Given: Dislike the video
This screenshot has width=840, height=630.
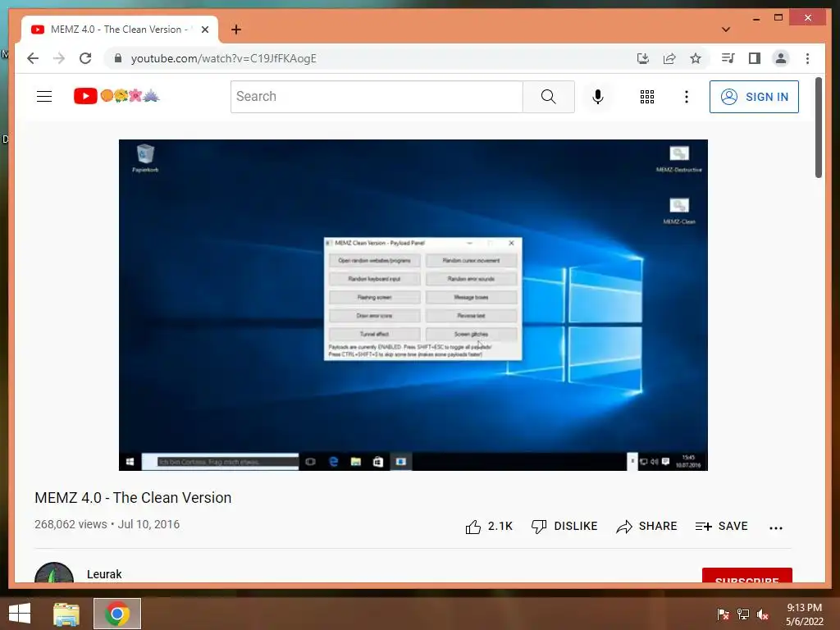Looking at the screenshot, I should [564, 527].
